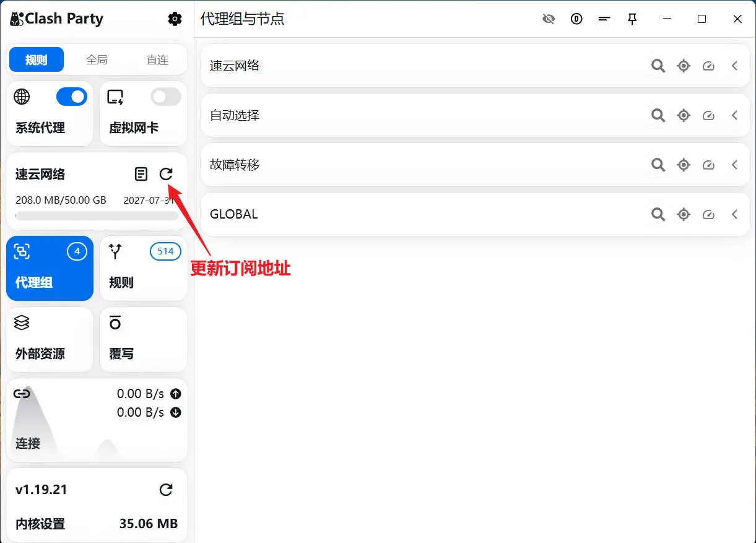Screen dimensions: 756x543
Task: Open Clash Party settings
Action: click(x=175, y=19)
